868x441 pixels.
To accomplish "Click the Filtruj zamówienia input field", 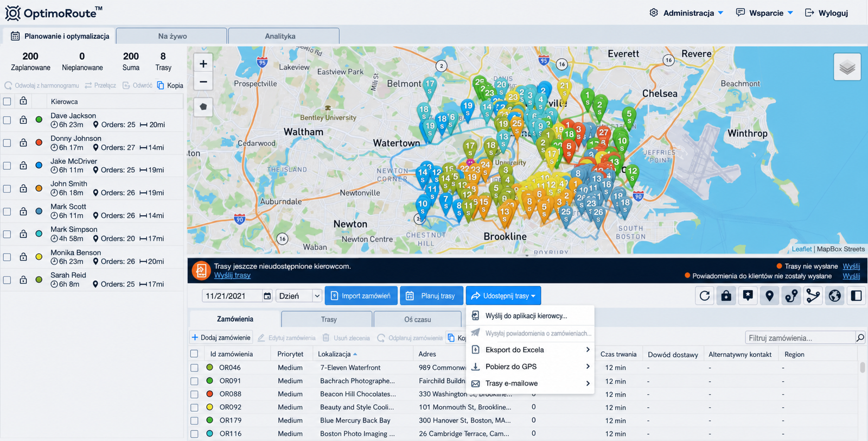I will coord(801,338).
